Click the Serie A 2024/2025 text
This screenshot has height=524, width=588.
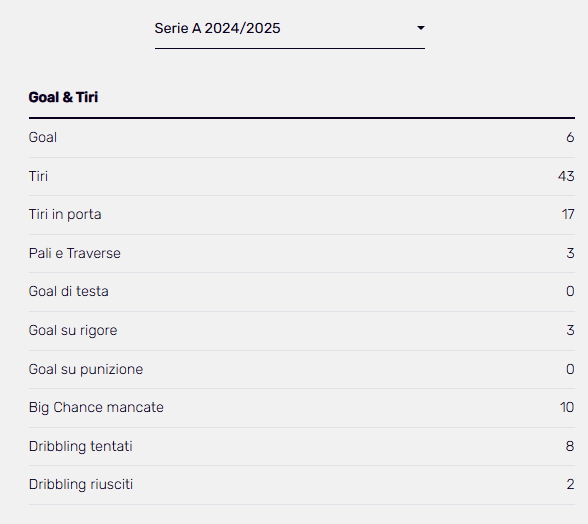(x=218, y=29)
